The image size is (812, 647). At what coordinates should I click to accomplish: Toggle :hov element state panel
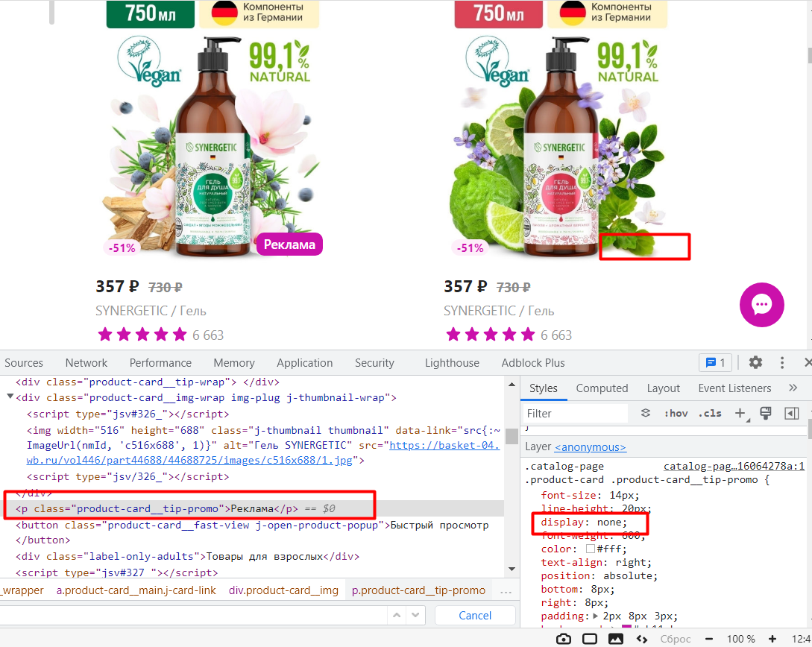[x=676, y=413]
